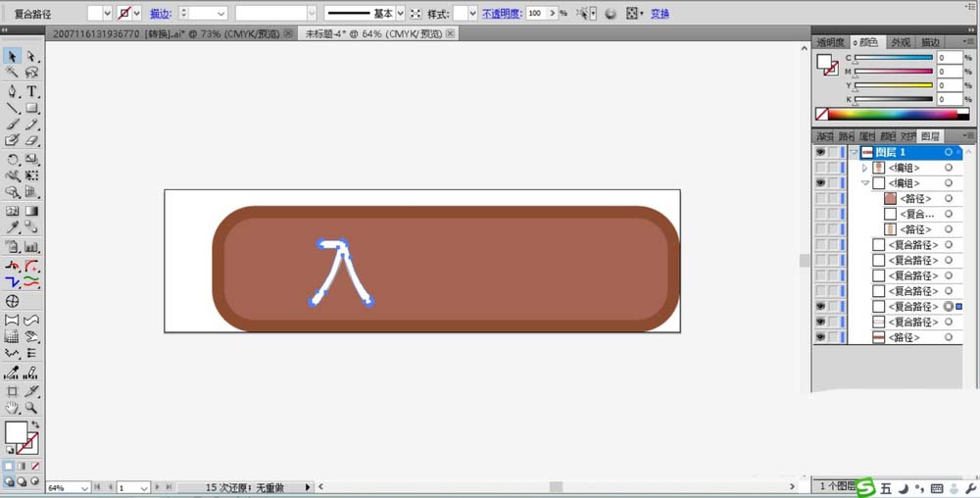Select the Magic Wand tool
The image size is (980, 498).
12,73
